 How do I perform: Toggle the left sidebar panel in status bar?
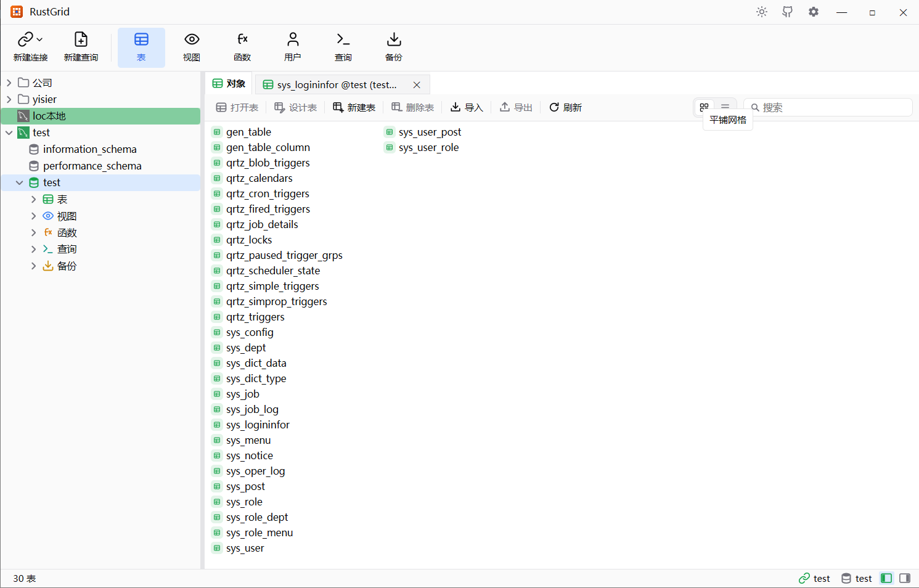tap(886, 578)
